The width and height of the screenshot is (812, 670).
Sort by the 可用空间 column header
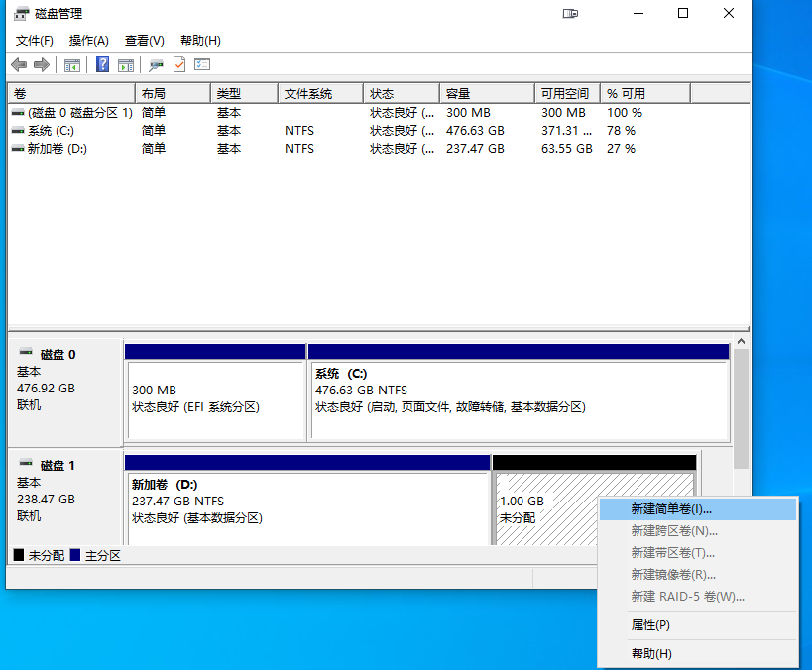(x=567, y=94)
